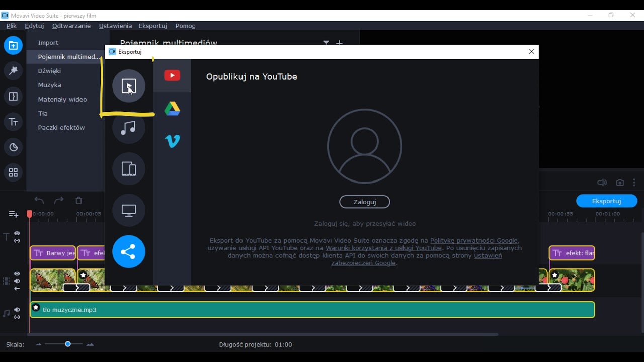Select the 'Barwy jes' title clip
The height and width of the screenshot is (362, 644).
point(53,253)
